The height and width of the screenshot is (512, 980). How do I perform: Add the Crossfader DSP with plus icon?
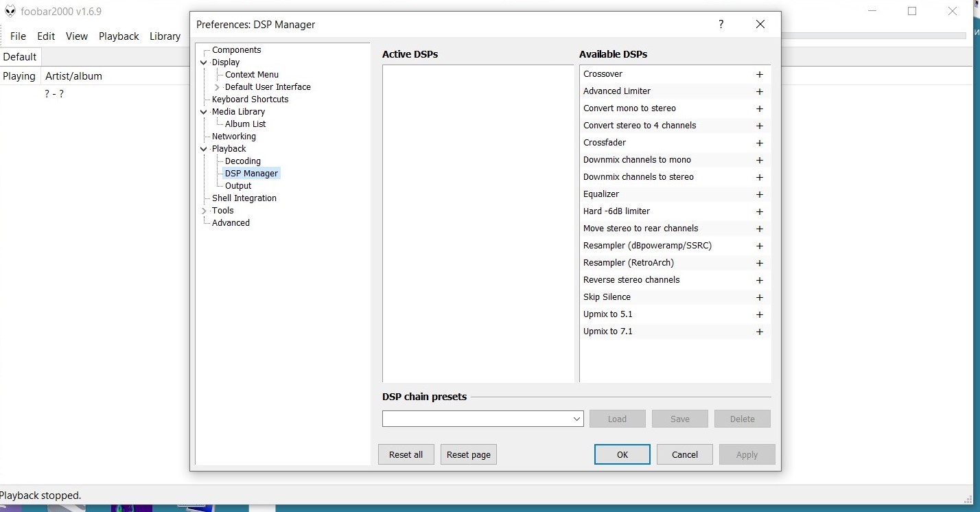[x=760, y=143]
